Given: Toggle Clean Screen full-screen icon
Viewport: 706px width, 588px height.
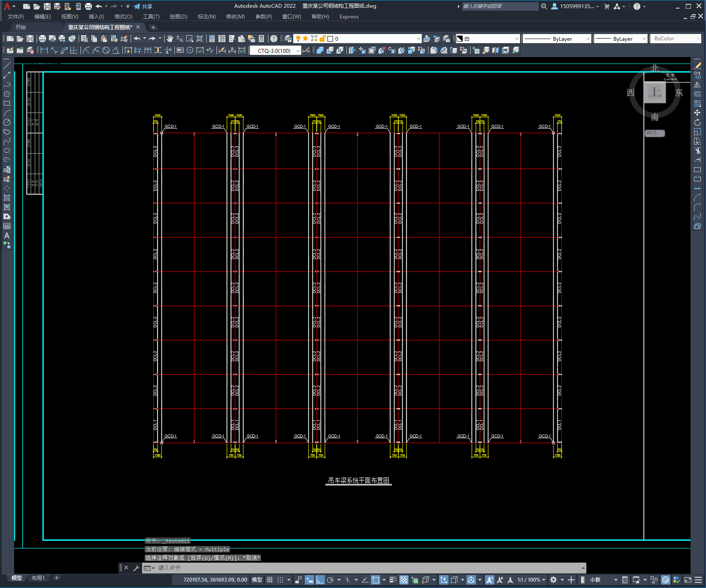Looking at the screenshot, I should click(x=688, y=580).
